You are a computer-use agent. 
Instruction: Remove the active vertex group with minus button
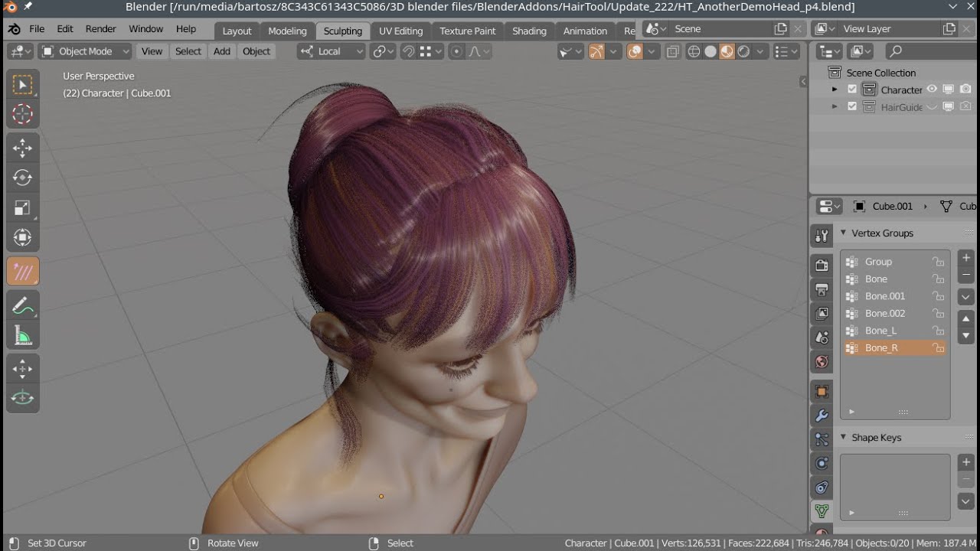tap(966, 274)
